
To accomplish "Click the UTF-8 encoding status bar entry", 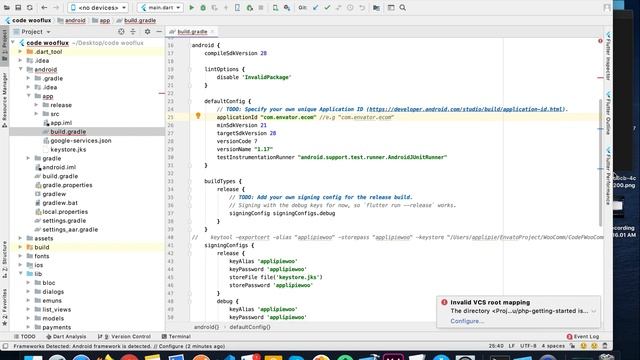I will pyautogui.click(x=528, y=346).
